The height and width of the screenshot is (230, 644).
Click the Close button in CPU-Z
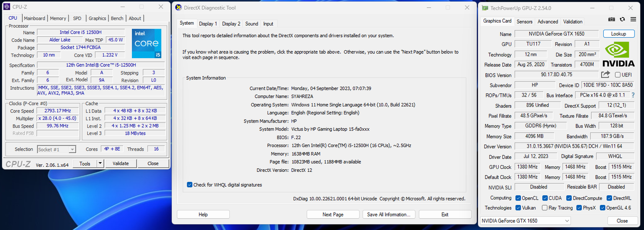coord(153,163)
